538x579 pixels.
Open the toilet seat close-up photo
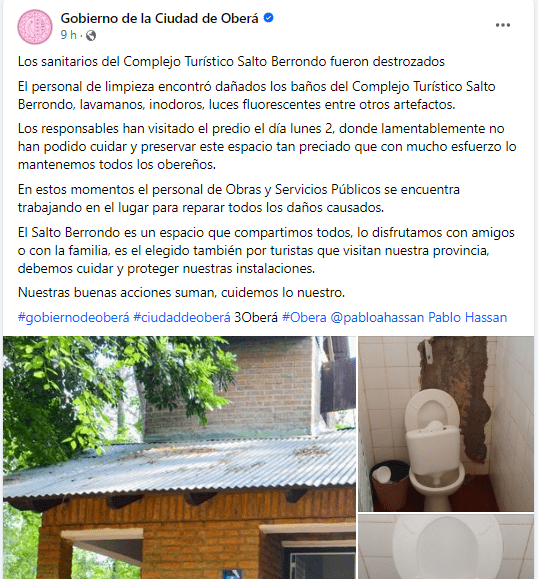[446, 547]
